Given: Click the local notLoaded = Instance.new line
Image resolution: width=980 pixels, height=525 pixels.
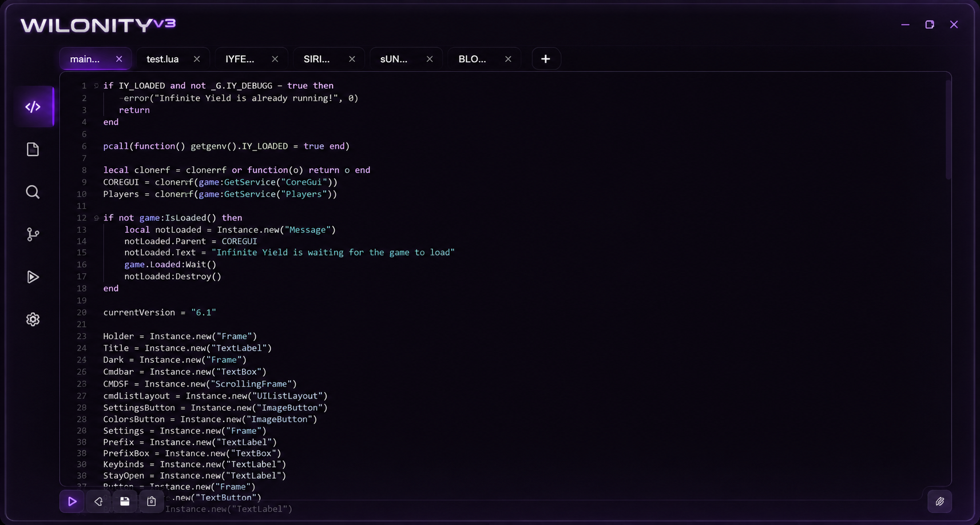Looking at the screenshot, I should (230, 230).
